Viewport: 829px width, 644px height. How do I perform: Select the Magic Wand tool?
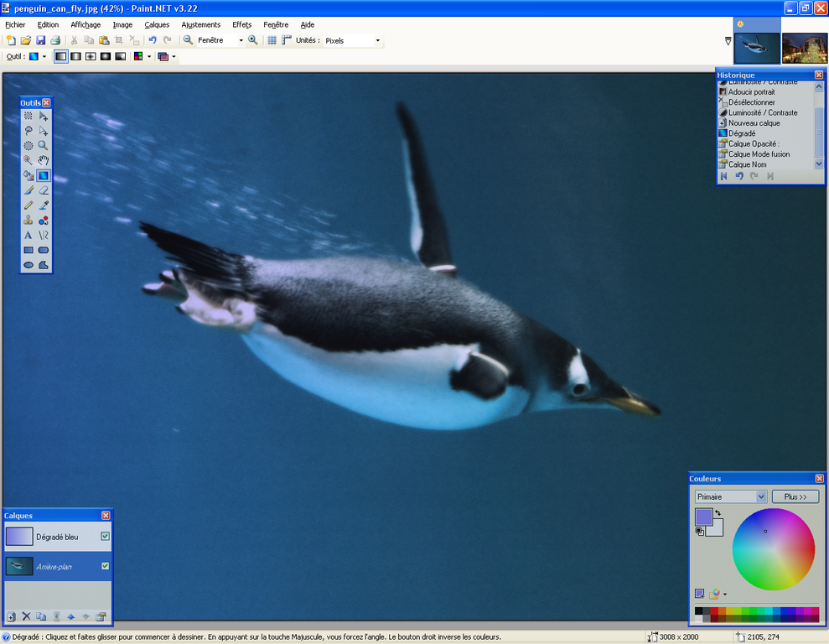28,159
